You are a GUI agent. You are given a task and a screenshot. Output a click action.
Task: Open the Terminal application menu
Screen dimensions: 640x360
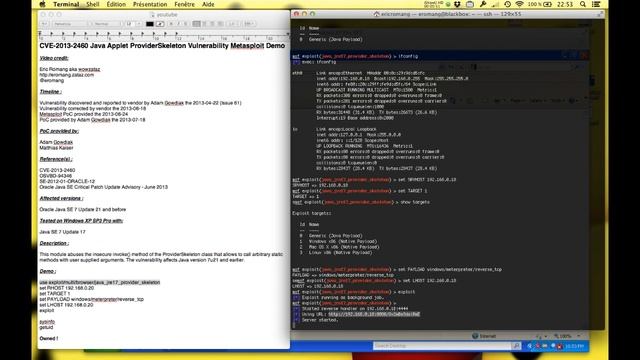(x=66, y=4)
